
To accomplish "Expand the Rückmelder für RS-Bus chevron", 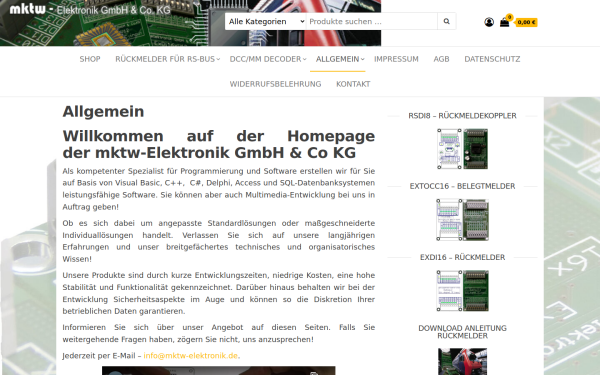I will tap(218, 59).
